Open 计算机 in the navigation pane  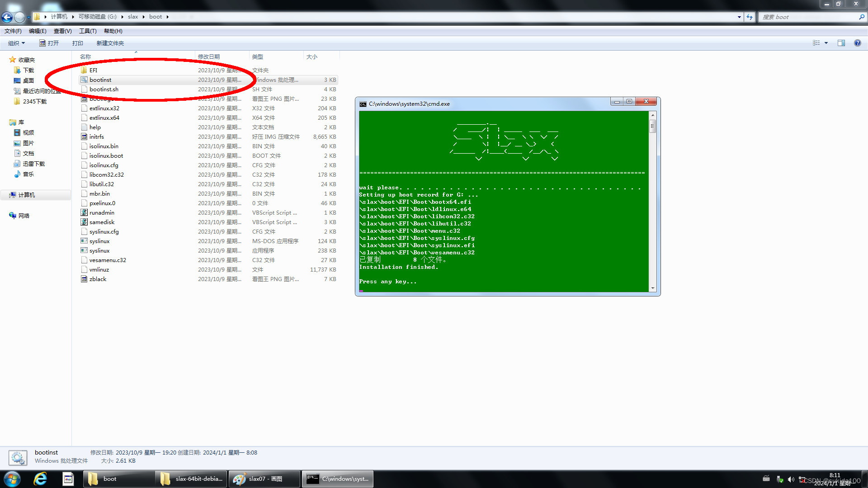pyautogui.click(x=26, y=195)
